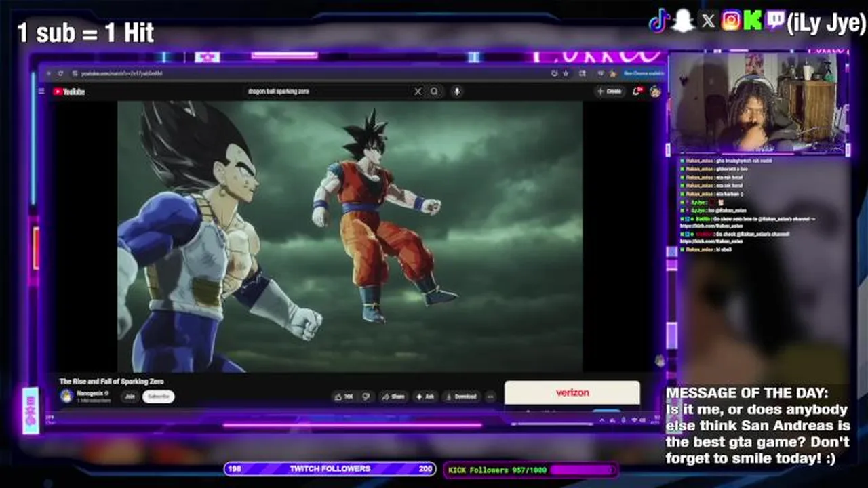This screenshot has height=488, width=868.
Task: Click the Twitch Followers progress bar
Action: click(330, 469)
